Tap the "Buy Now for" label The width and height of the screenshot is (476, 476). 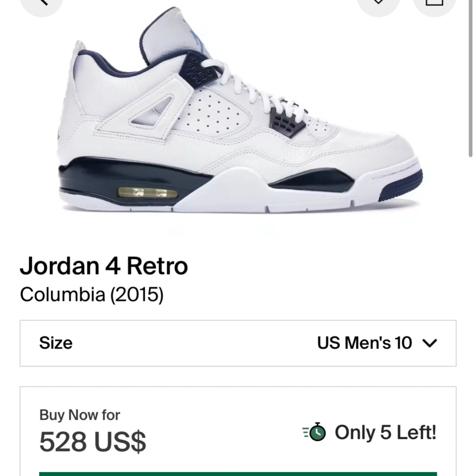coord(79,415)
